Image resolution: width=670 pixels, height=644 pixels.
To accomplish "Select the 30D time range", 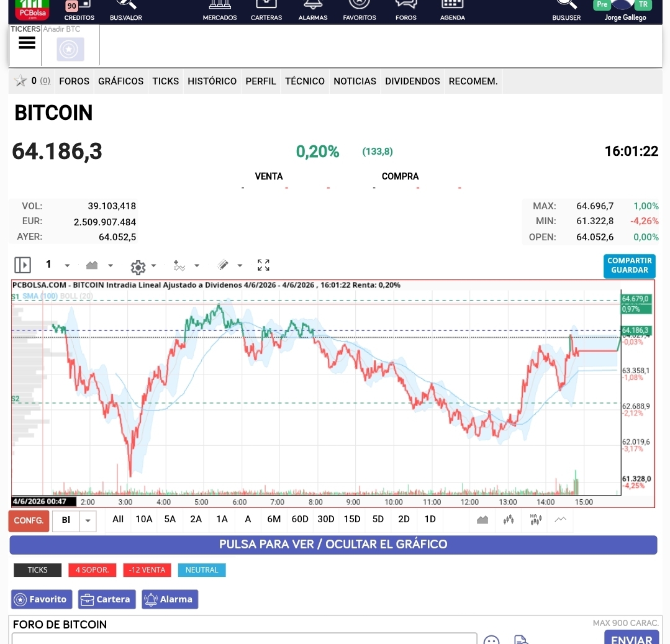I will [x=325, y=519].
